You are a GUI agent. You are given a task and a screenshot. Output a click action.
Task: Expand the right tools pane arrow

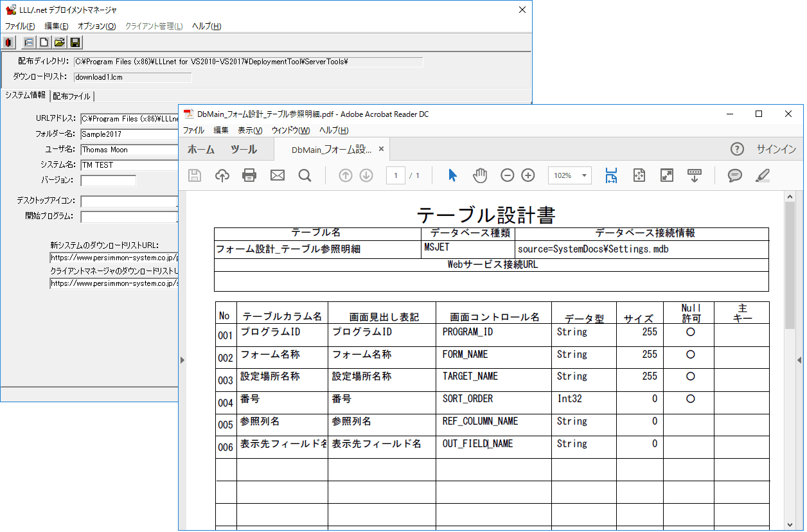pos(800,360)
